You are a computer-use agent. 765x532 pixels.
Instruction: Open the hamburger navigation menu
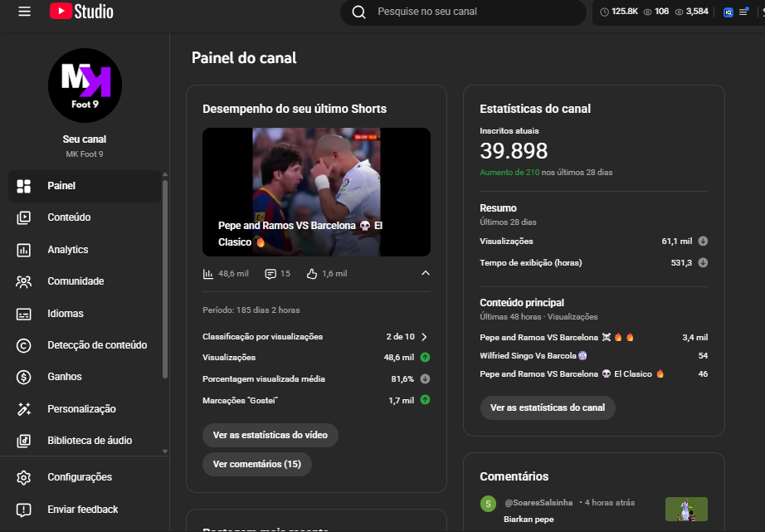[24, 12]
